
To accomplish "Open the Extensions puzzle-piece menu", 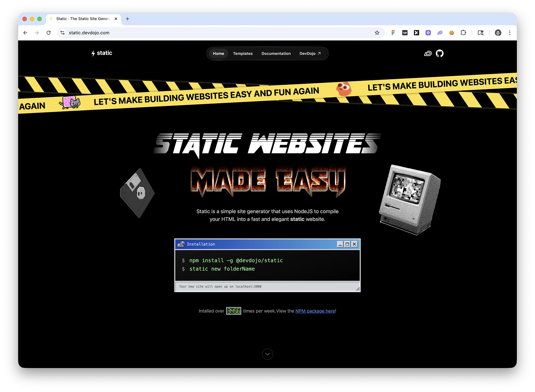I will click(463, 33).
